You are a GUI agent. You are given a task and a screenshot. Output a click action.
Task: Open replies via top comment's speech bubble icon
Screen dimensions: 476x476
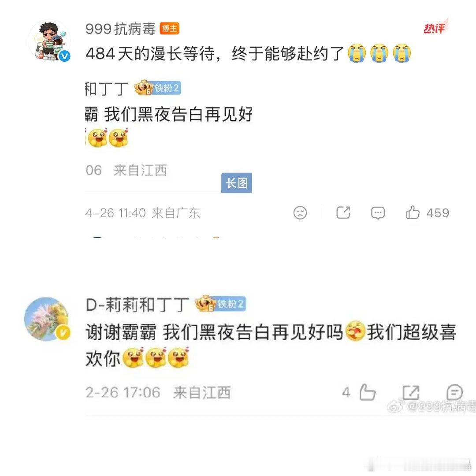(378, 213)
